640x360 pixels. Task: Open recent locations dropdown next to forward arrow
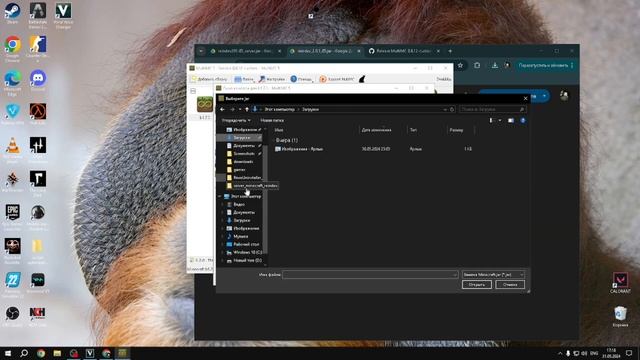240,109
